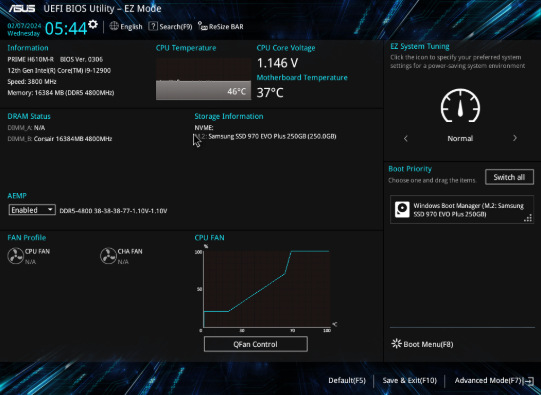541x395 pixels.
Task: Open the English language selector
Action: point(126,27)
